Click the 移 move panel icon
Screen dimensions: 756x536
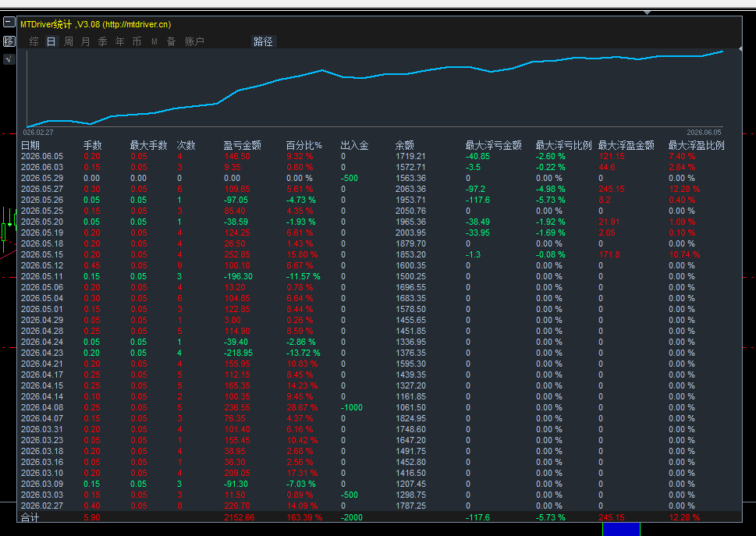[9, 41]
